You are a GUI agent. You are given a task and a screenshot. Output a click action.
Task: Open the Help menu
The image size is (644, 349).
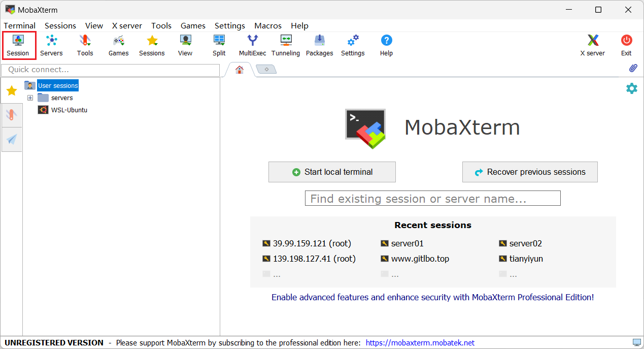tap(299, 25)
